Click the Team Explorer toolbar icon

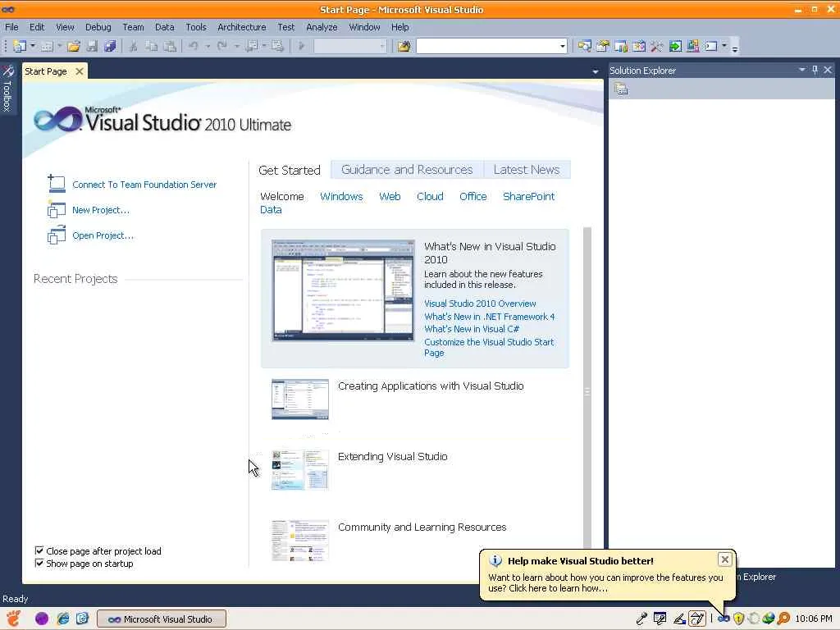pyautogui.click(x=621, y=47)
